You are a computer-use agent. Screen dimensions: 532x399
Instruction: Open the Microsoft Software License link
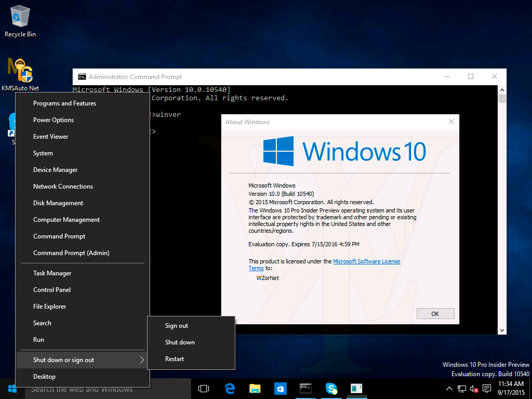[366, 261]
